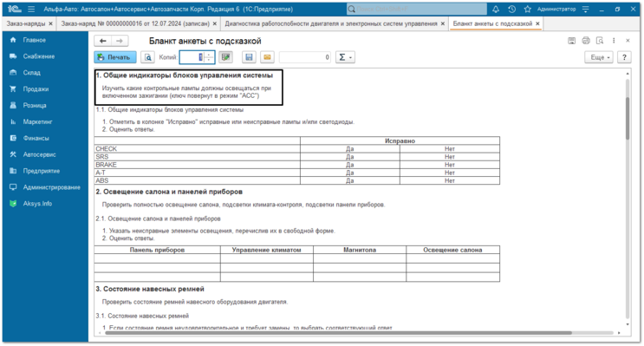Switch to Заказ-наряды tab

pyautogui.click(x=26, y=23)
